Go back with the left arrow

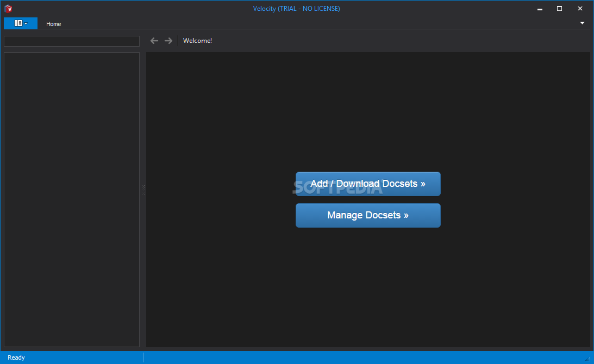pyautogui.click(x=154, y=41)
